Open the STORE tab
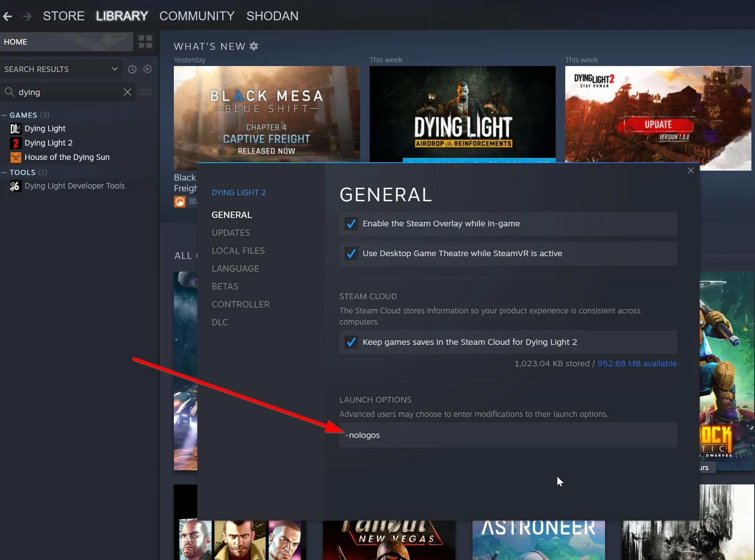Screen dimensions: 755x560 pos(64,16)
